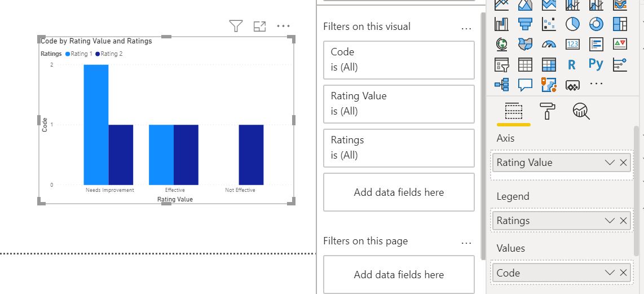Select the R script visual
The height and width of the screenshot is (294, 644).
(x=572, y=64)
